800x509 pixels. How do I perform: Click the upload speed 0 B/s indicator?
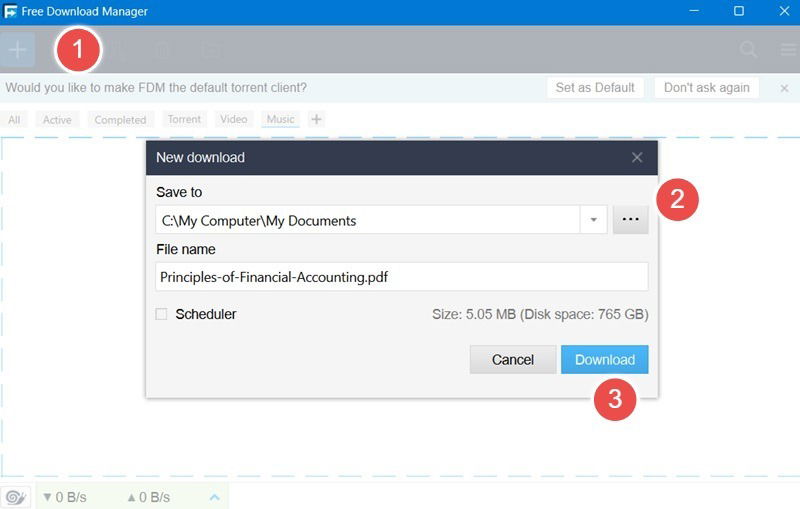[148, 497]
